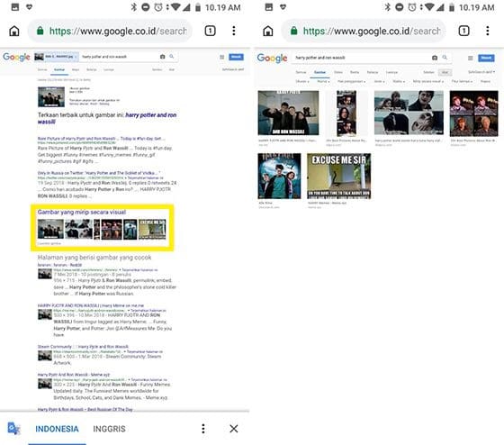Viewport: 504px width, 445px height.
Task: Open the Lainnya tab in right page
Action: click(x=391, y=72)
